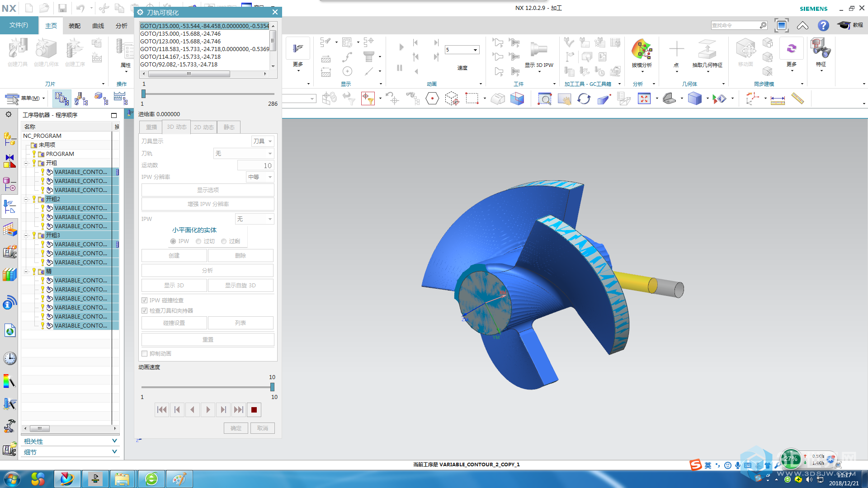
Task: Open the animation speed dropdown showing 5
Action: tap(462, 50)
